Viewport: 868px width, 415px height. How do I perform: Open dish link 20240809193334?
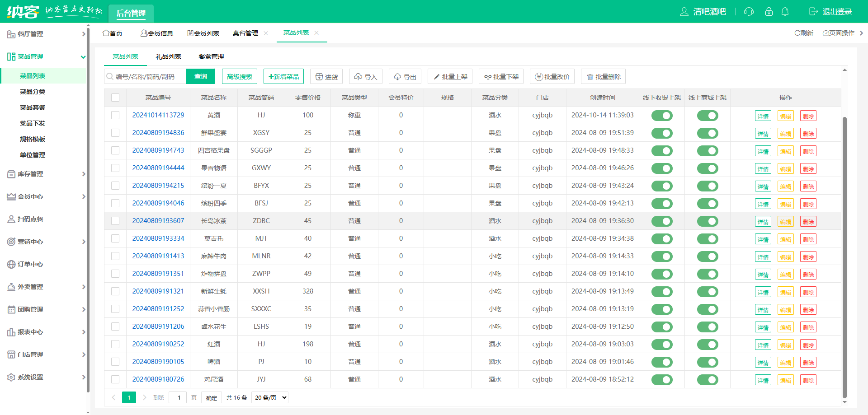click(158, 238)
